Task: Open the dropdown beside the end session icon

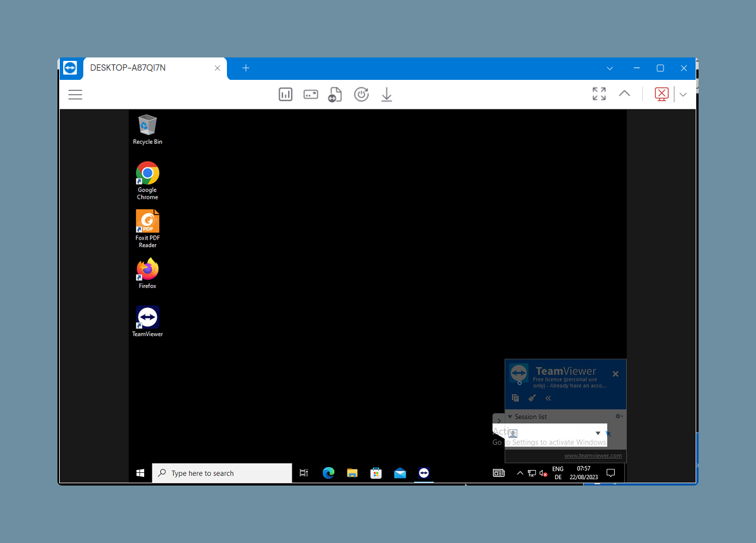Action: click(x=683, y=95)
